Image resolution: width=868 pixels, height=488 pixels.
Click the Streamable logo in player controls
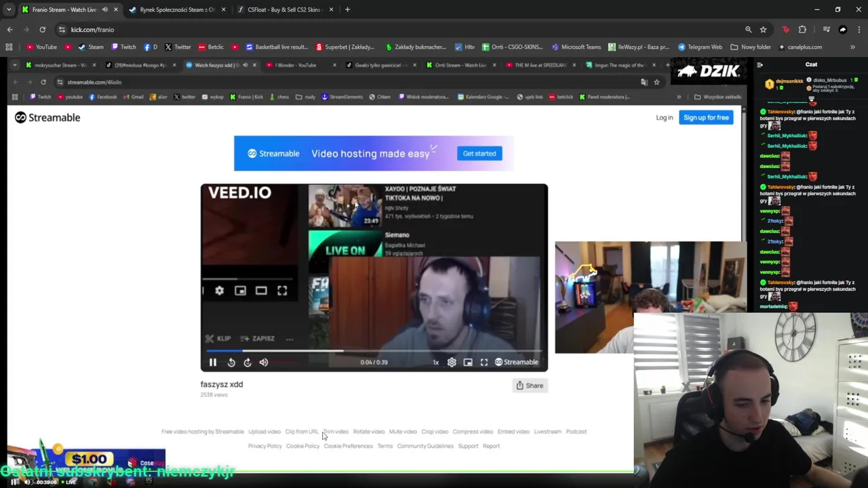tap(517, 362)
